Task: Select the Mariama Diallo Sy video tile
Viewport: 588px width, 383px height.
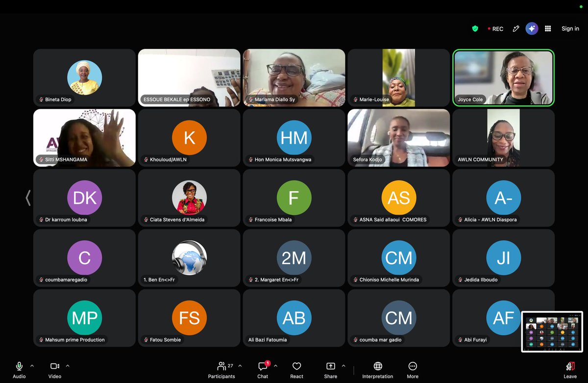Action: (x=294, y=77)
